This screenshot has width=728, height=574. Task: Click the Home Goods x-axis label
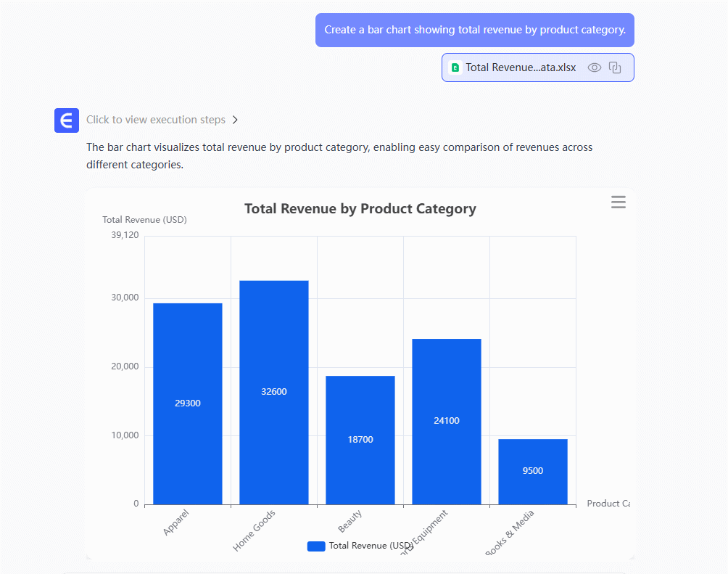tap(255, 530)
